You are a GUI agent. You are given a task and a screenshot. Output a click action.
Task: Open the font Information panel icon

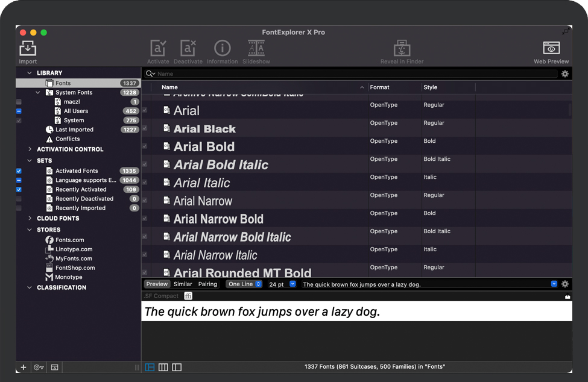pyautogui.click(x=222, y=49)
